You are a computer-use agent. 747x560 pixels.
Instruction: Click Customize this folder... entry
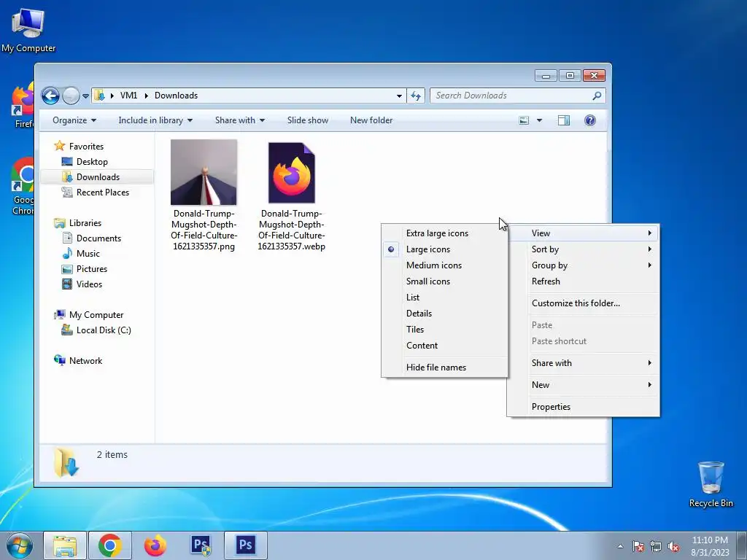pos(583,303)
